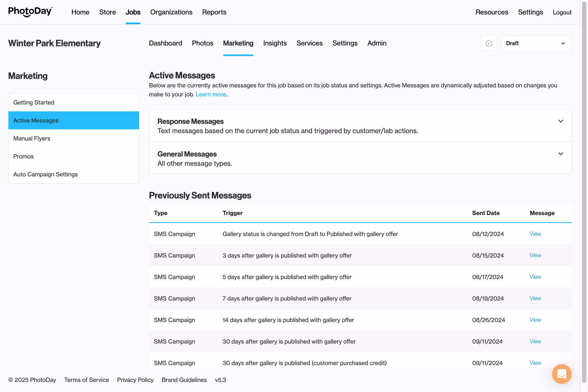Viewport: 588px width, 392px height.
Task: Open the Brand Guidelines footer link
Action: 184,380
